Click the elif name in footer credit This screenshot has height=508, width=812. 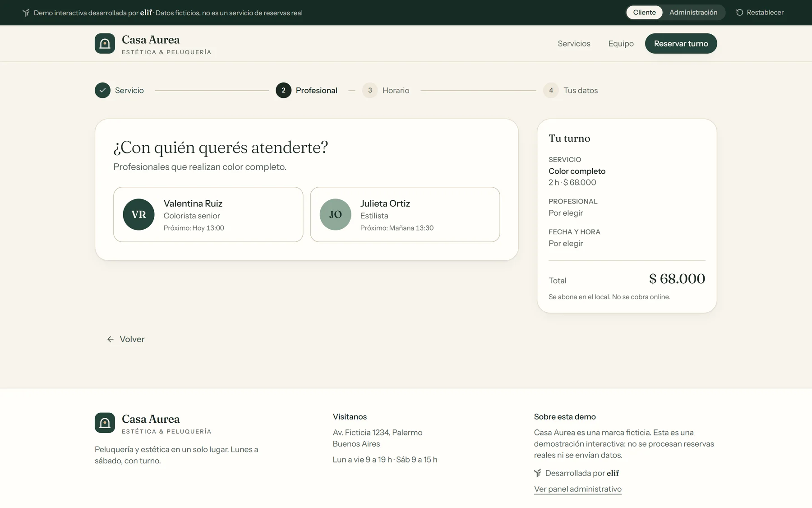(x=613, y=473)
